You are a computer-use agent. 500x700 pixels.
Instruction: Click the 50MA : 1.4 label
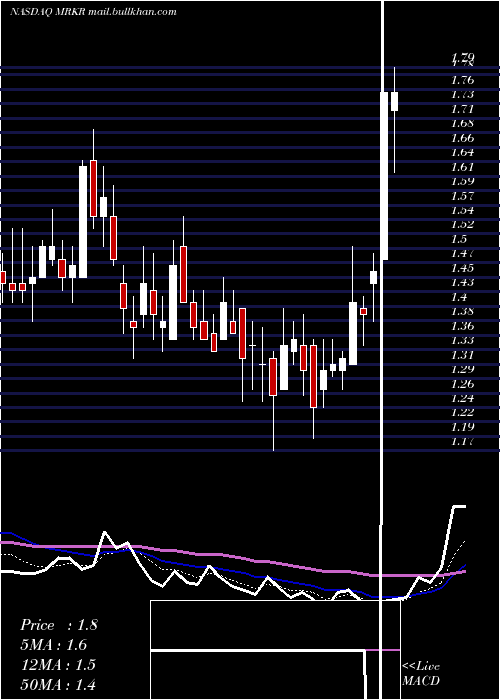point(58,684)
